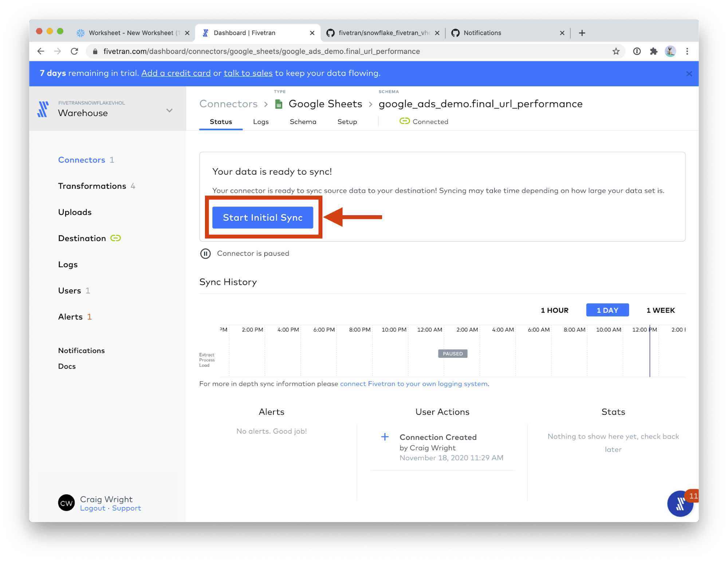Open the Logs tab of the connector
Screen dimensions: 728x561
coord(261,122)
